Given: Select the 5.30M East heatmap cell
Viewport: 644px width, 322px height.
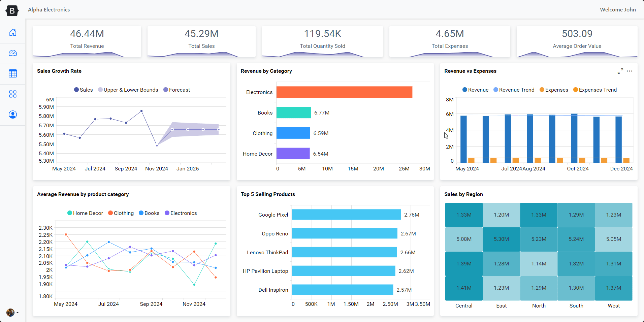Looking at the screenshot, I should click(501, 239).
